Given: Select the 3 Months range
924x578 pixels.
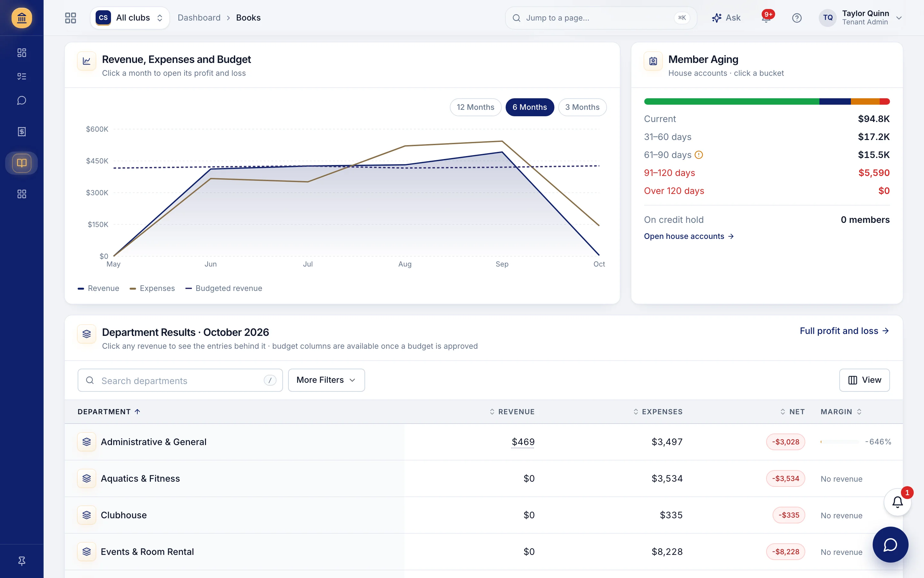Looking at the screenshot, I should (x=582, y=108).
